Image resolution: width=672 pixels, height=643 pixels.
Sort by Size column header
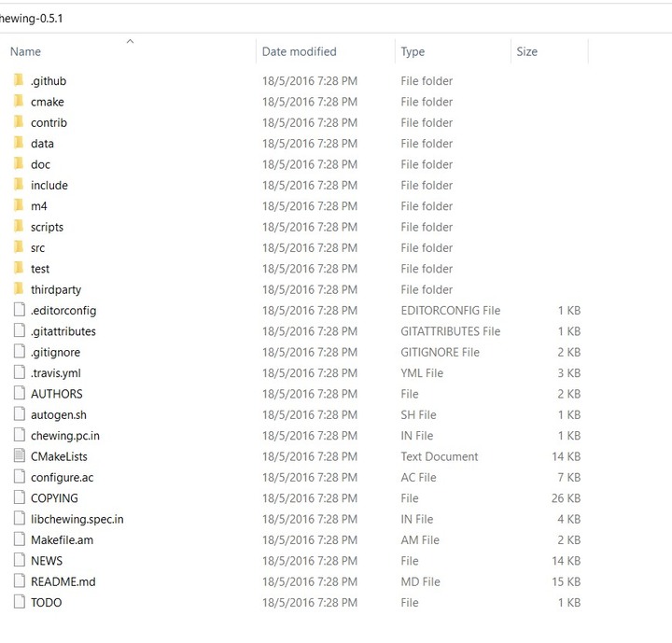click(526, 51)
